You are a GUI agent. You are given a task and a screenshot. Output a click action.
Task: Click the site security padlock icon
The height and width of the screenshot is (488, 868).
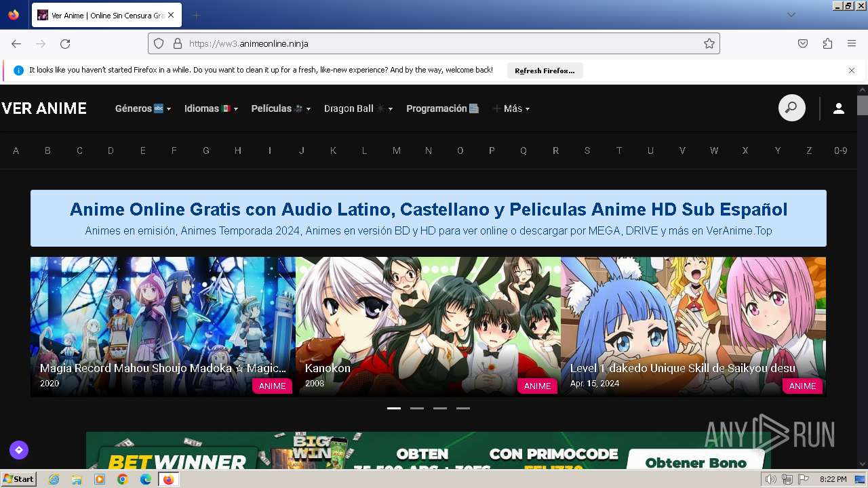178,43
